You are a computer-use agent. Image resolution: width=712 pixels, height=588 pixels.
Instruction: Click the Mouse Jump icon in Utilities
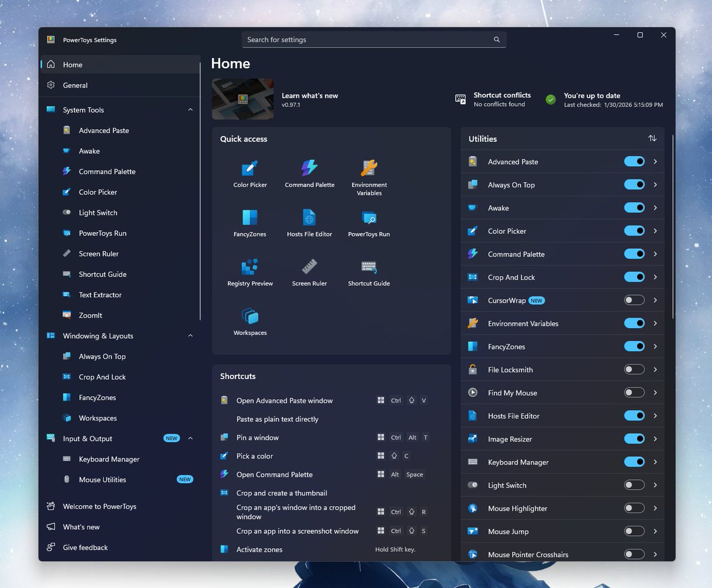[x=473, y=532]
